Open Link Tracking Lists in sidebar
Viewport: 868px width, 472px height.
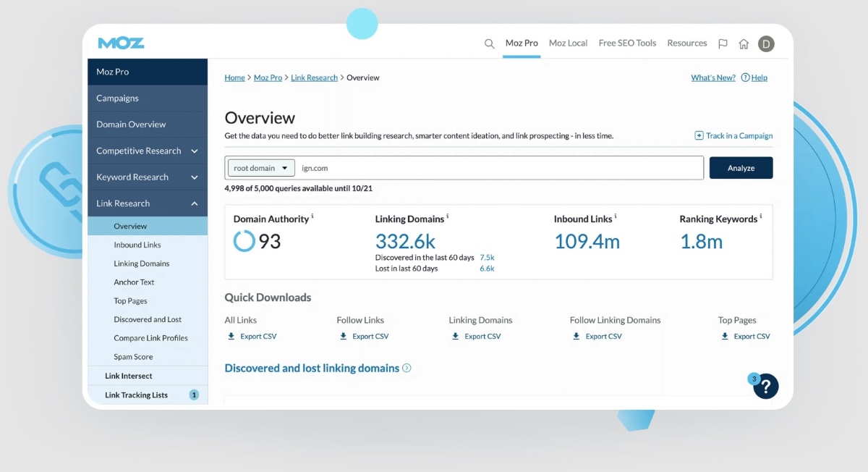136,395
